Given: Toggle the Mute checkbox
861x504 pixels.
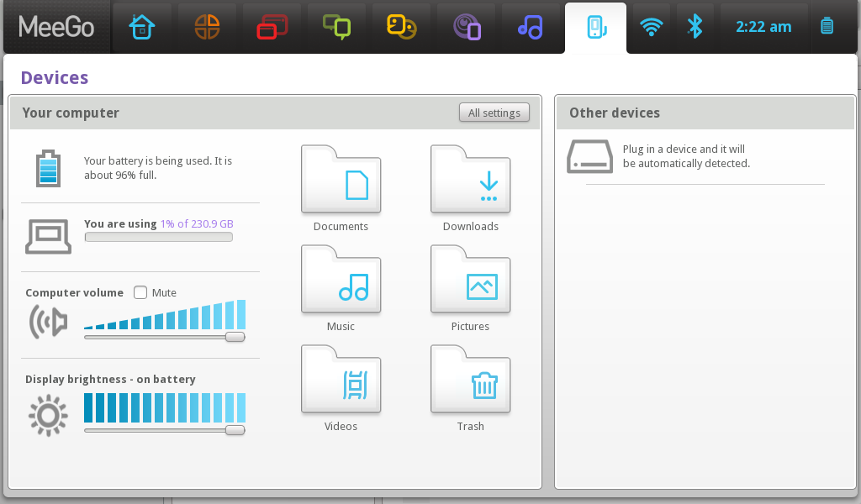Looking at the screenshot, I should tap(140, 292).
